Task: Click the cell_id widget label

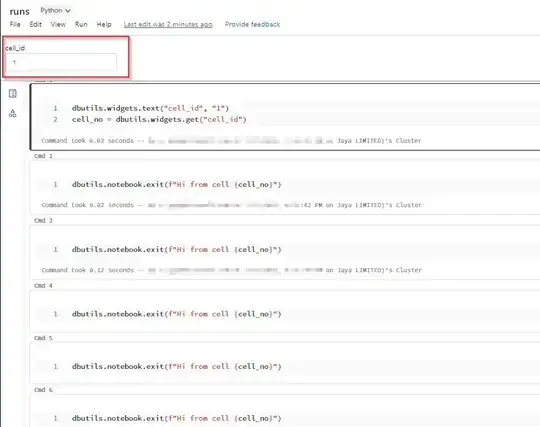Action: (x=15, y=48)
